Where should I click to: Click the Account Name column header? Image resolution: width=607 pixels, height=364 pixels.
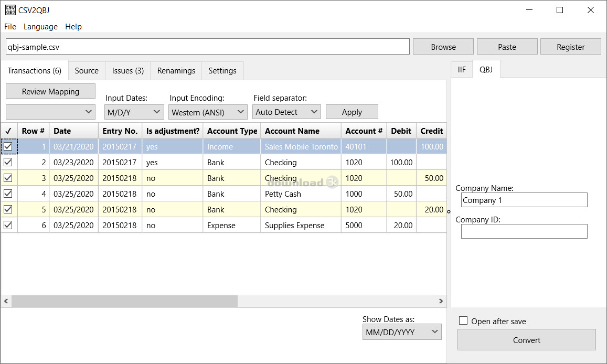pos(301,131)
